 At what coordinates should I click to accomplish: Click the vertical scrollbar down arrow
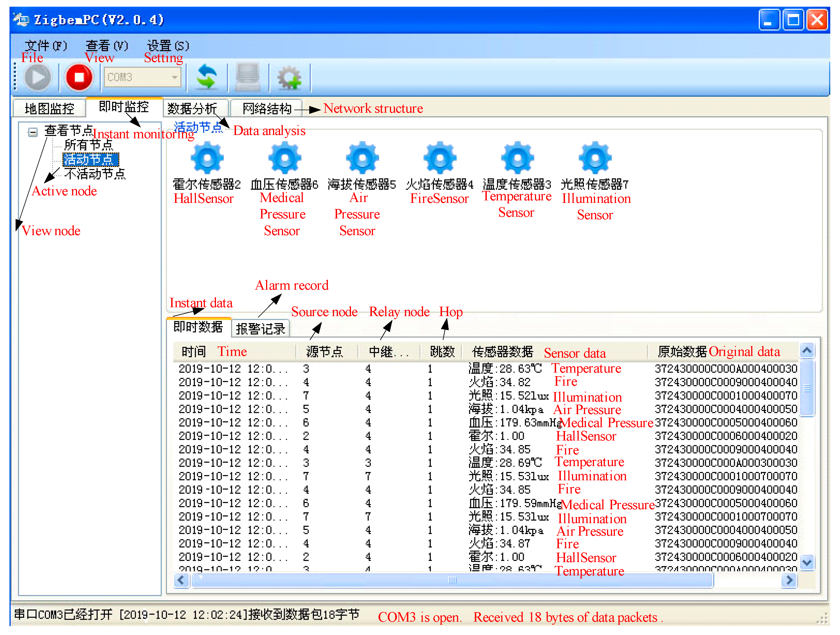(x=807, y=562)
